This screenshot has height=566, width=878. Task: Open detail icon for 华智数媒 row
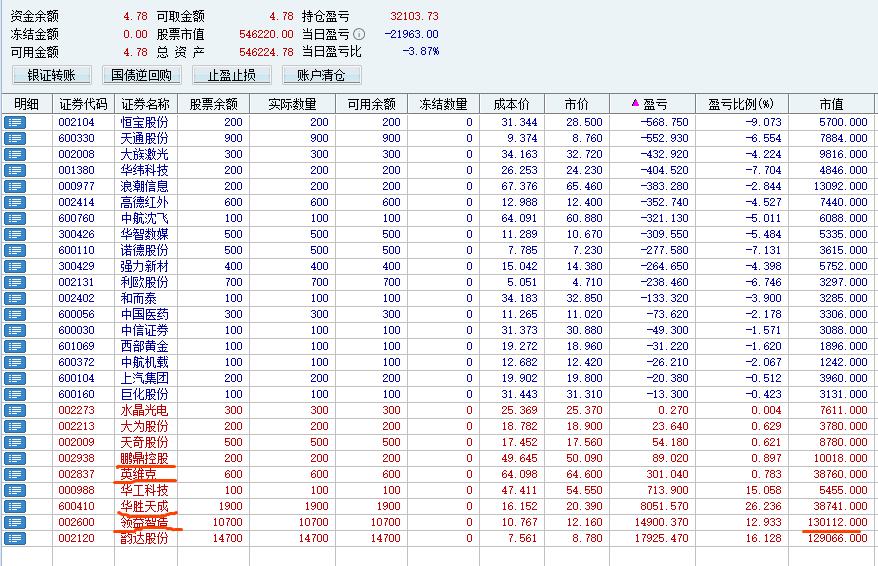coord(15,235)
